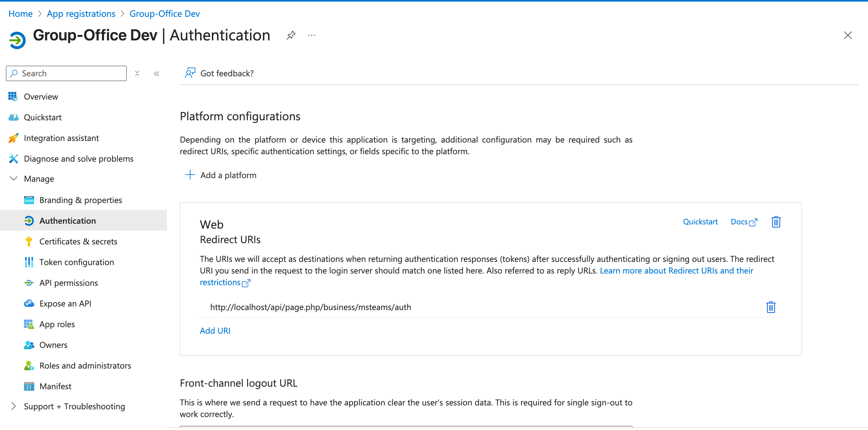The image size is (868, 430).
Task: Open the Web Quickstart link
Action: pyautogui.click(x=700, y=222)
